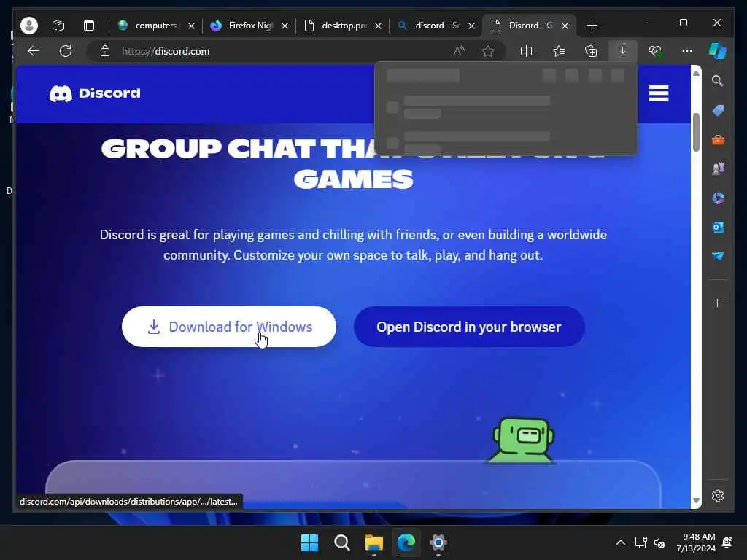
Task: Click Download for Windows button
Action: [x=229, y=327]
